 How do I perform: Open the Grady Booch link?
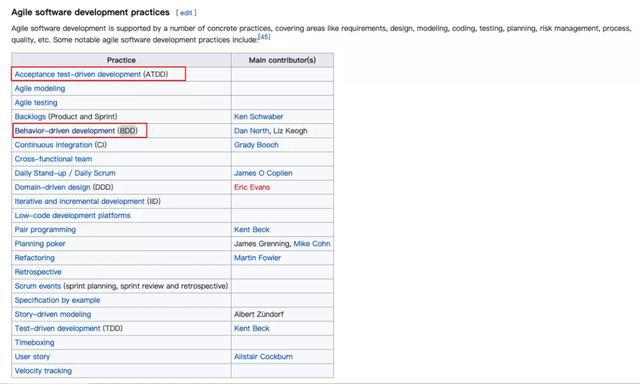pos(256,145)
